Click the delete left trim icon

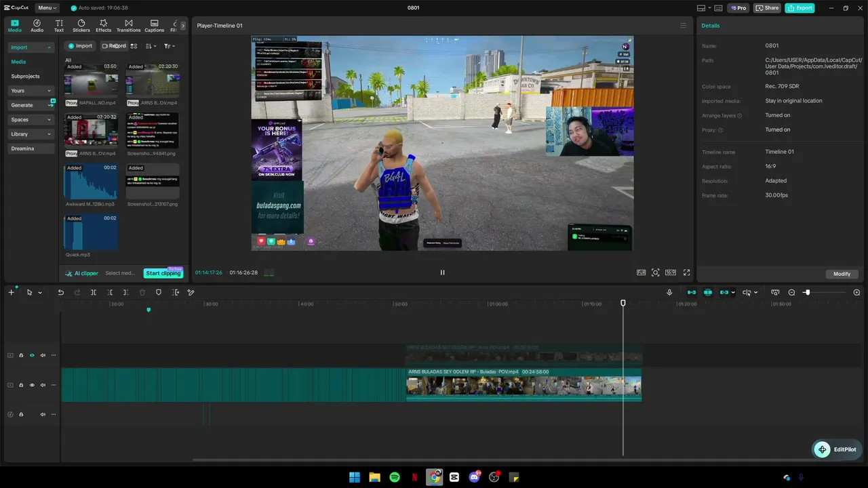pyautogui.click(x=109, y=292)
